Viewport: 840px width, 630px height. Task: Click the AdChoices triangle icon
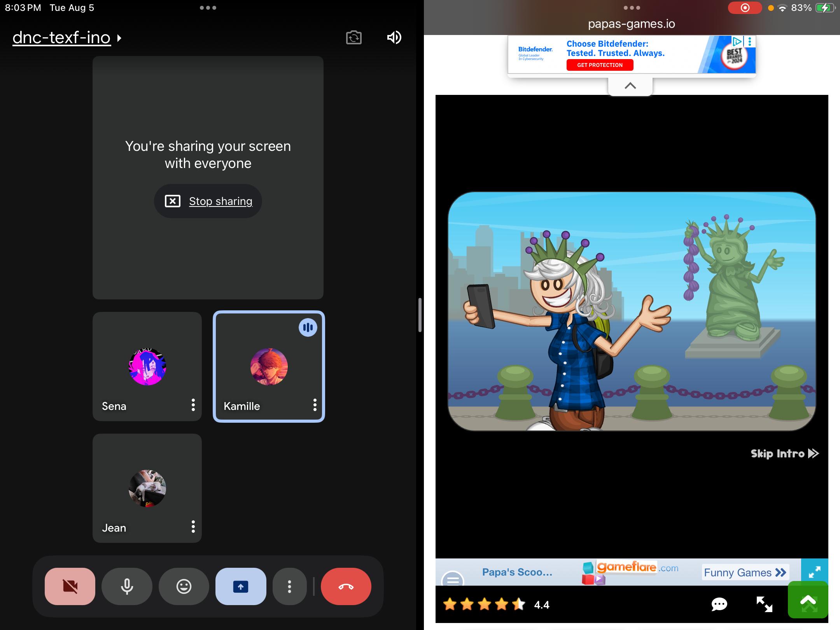737,41
